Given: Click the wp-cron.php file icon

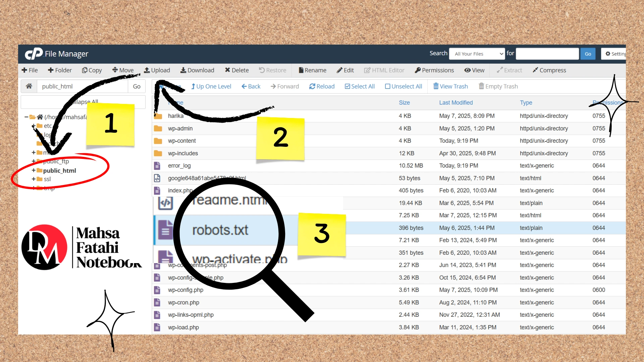Looking at the screenshot, I should (x=157, y=302).
